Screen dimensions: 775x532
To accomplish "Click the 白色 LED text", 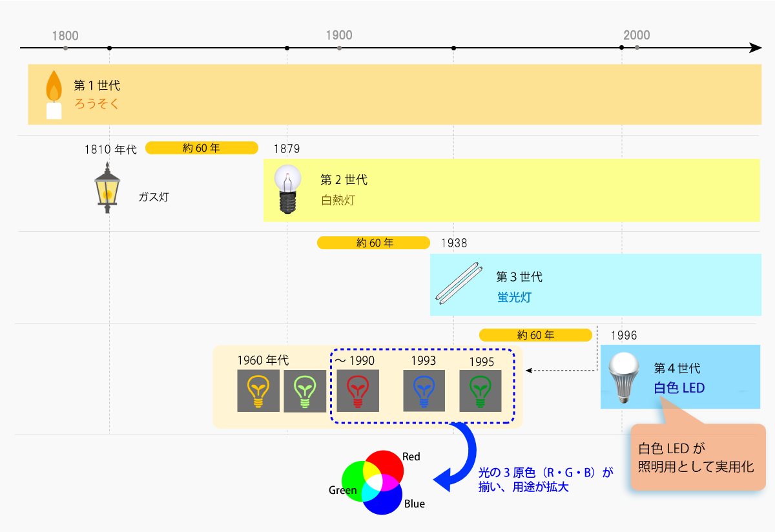I will [x=679, y=388].
